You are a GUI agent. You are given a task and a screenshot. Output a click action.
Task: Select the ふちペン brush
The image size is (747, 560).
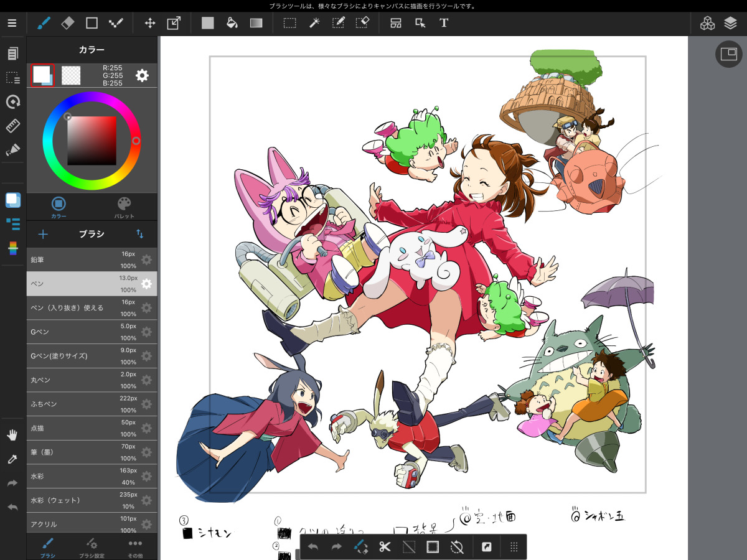[92, 404]
